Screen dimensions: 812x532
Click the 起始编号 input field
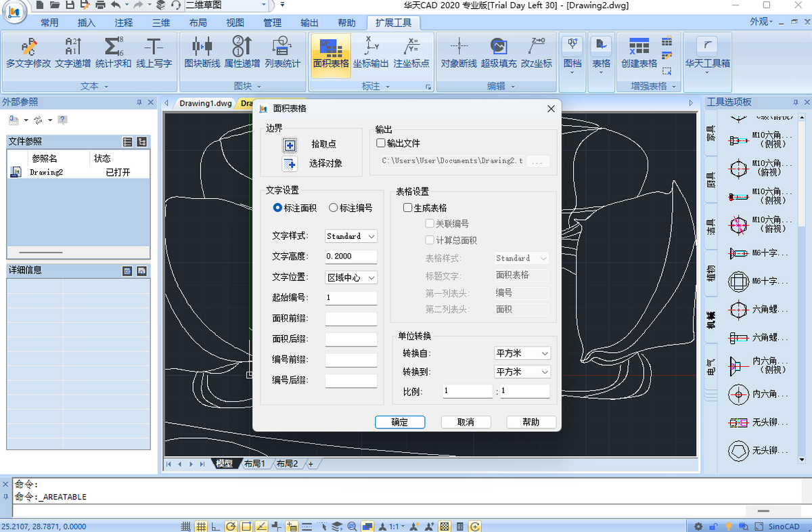[351, 298]
